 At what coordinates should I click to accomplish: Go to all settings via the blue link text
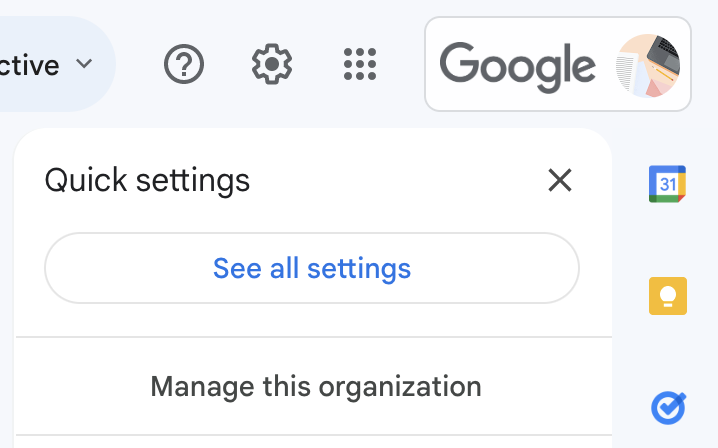312,268
